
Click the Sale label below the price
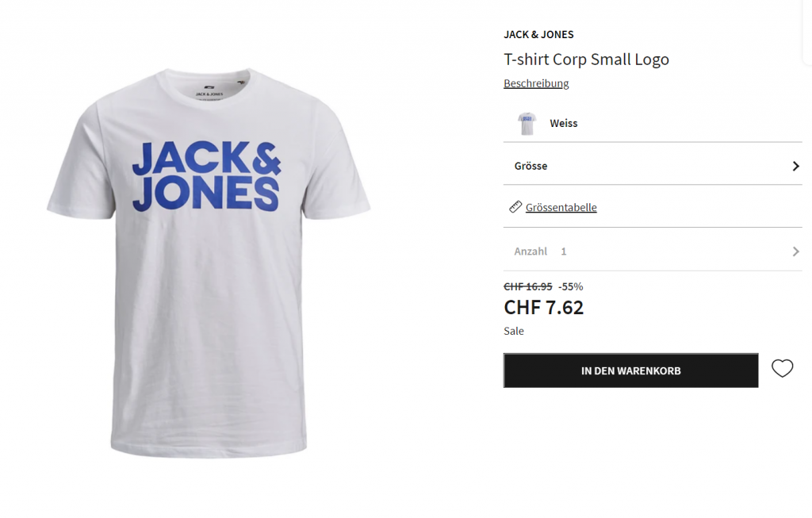click(x=514, y=331)
